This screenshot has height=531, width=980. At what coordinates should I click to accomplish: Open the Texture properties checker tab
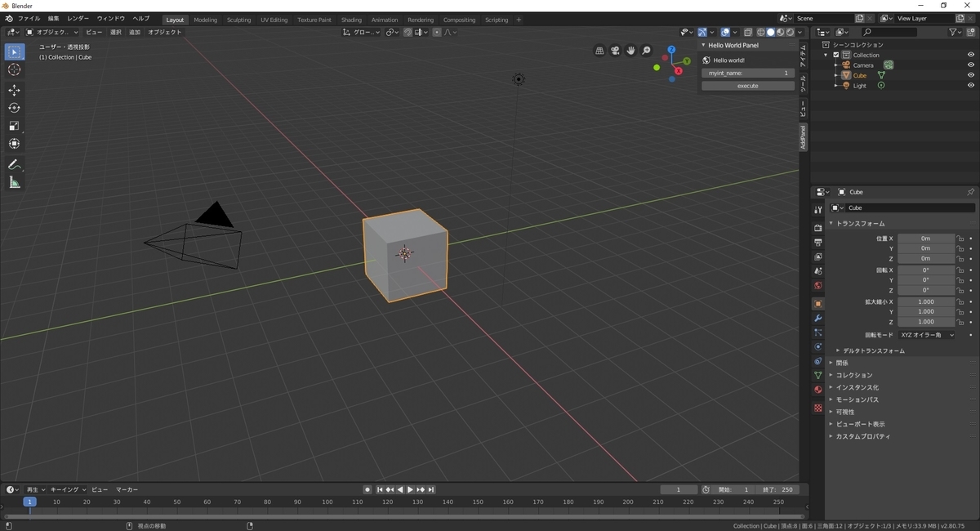point(817,408)
